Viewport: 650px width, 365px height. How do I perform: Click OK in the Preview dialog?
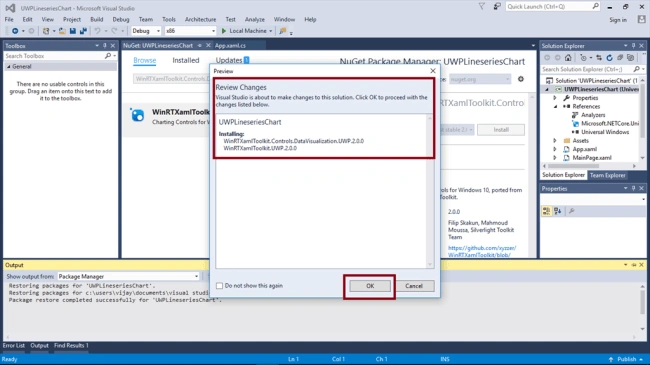pyautogui.click(x=370, y=286)
